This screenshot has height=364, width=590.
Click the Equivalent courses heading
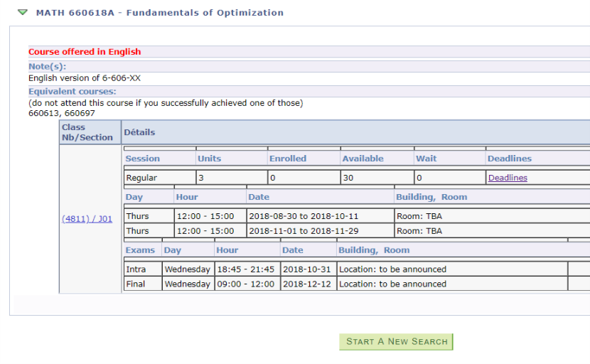[x=73, y=92]
